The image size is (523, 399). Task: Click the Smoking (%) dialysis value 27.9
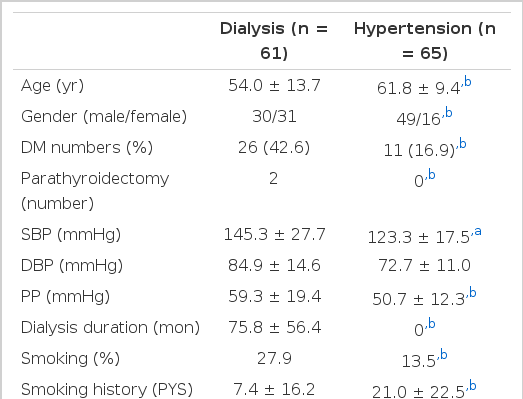(x=274, y=359)
